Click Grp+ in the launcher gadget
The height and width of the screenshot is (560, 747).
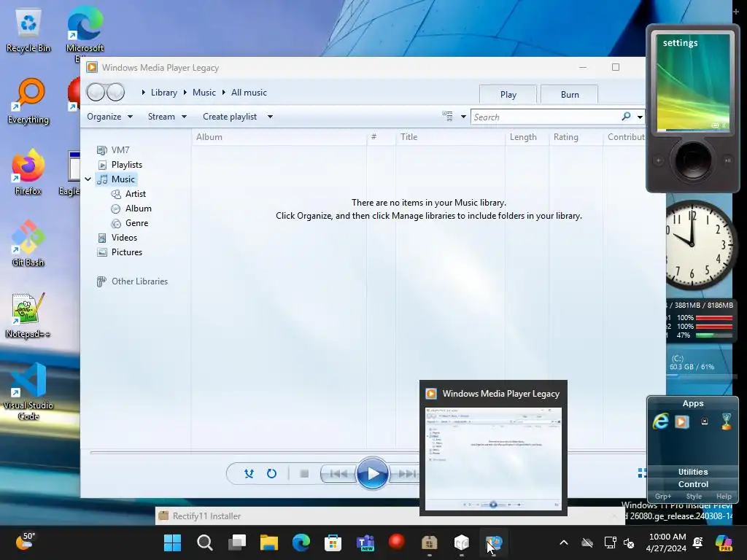(662, 496)
